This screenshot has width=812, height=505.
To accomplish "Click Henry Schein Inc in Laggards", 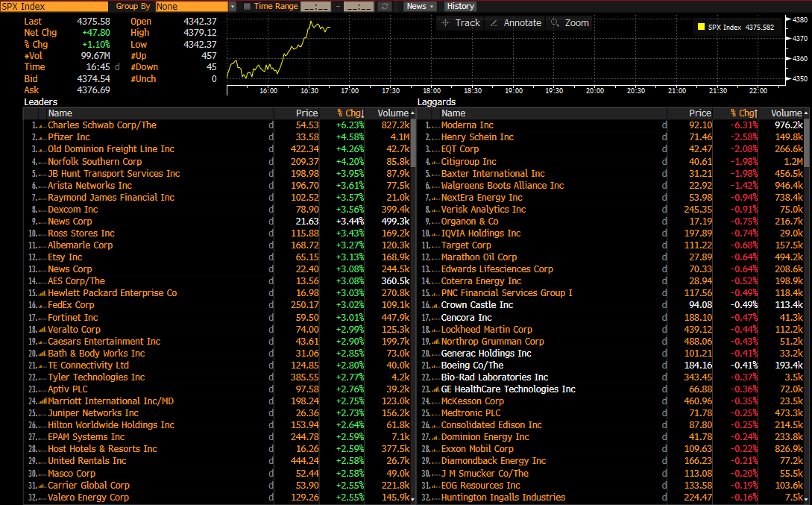I will click(x=477, y=137).
